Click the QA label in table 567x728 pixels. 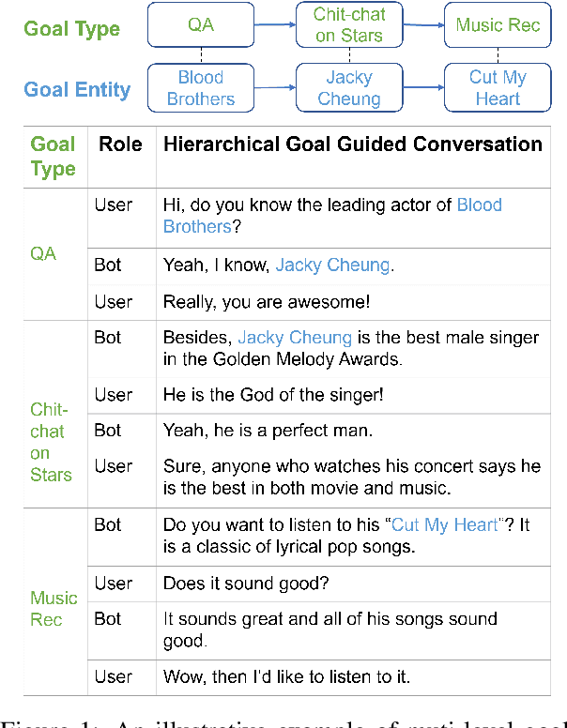pyautogui.click(x=43, y=253)
